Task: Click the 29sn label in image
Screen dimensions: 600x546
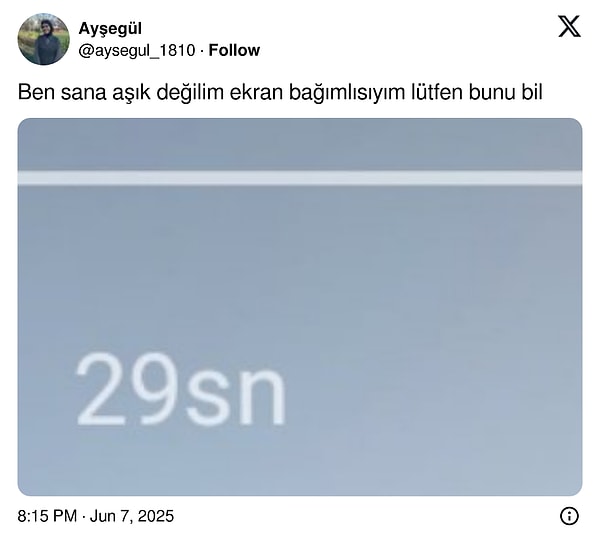Action: [x=181, y=389]
